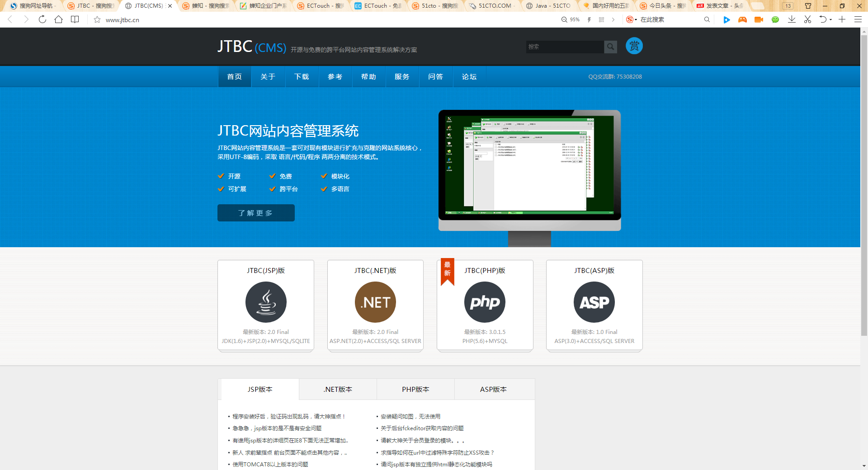Open post 急急急，jsp版本的是不是有安全问题
Viewport: 868px width, 470px height.
(277, 428)
